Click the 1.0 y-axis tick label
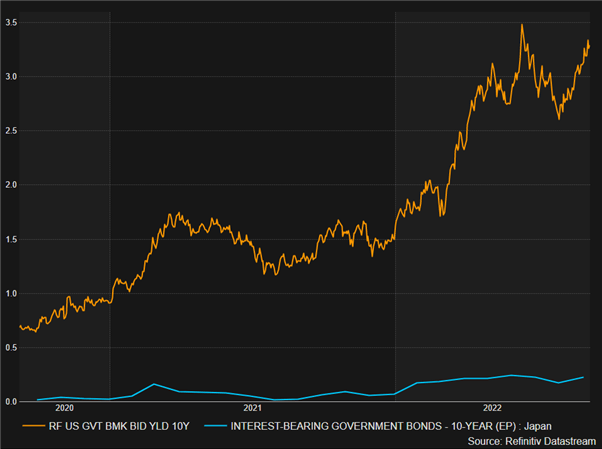602x449 pixels. click(x=9, y=294)
